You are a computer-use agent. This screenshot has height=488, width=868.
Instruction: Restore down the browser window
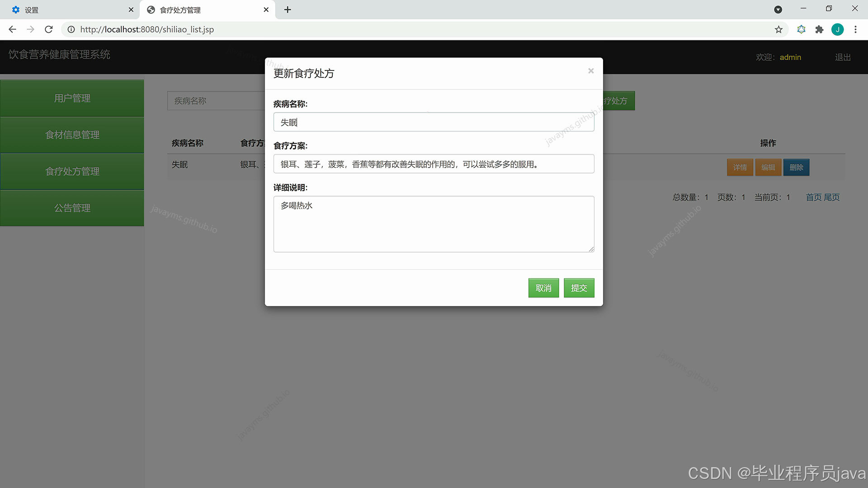[x=829, y=9]
